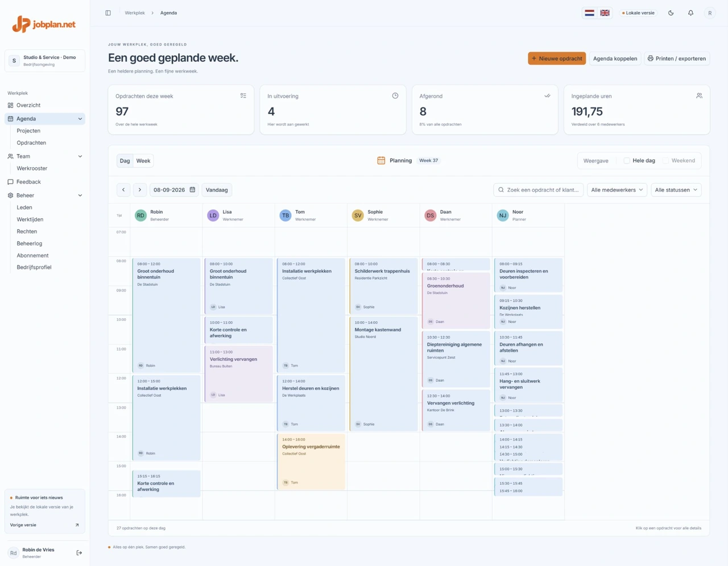Switch to Dag view
Screen dimensions: 728x566
(x=125, y=161)
